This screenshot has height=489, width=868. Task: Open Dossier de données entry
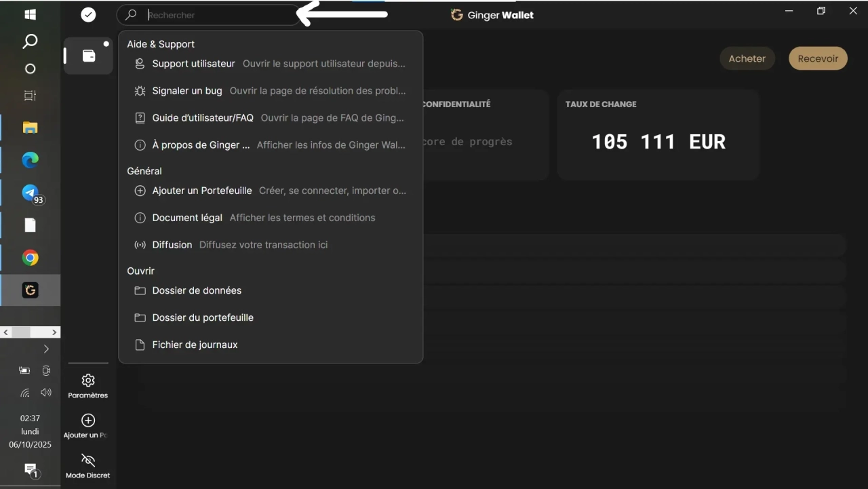click(271, 290)
